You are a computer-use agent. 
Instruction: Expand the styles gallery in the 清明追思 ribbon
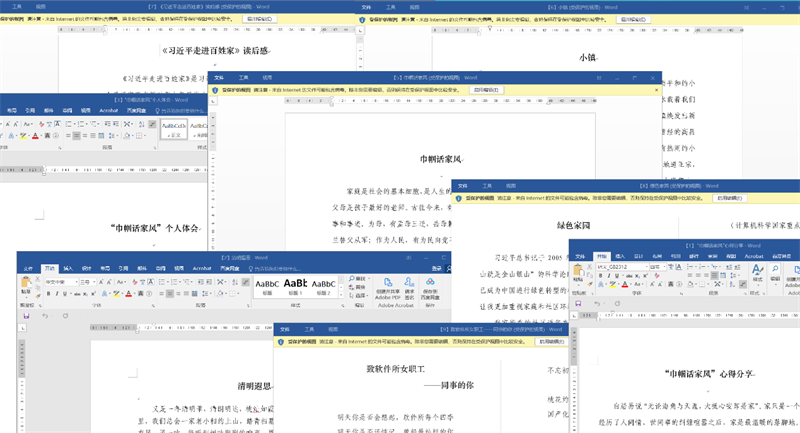pyautogui.click(x=341, y=294)
